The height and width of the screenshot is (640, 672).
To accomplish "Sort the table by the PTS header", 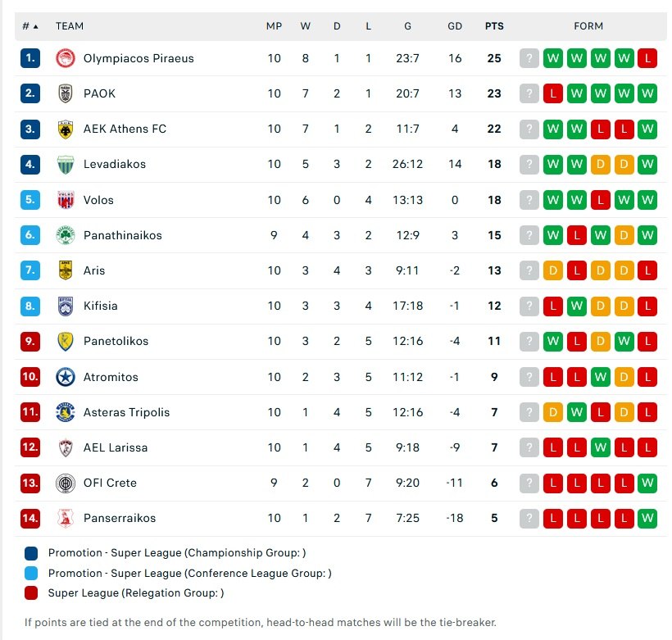I will pyautogui.click(x=494, y=25).
